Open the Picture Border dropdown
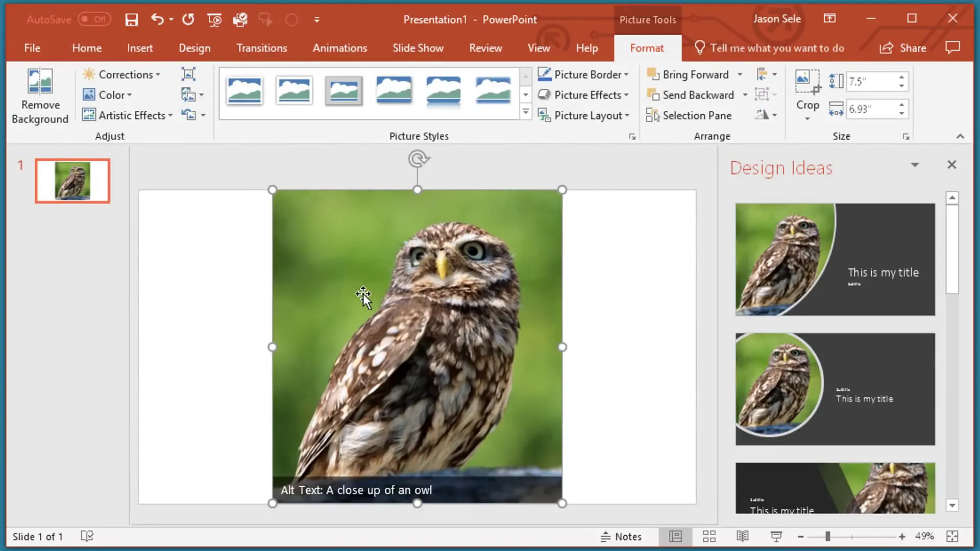 click(x=583, y=74)
